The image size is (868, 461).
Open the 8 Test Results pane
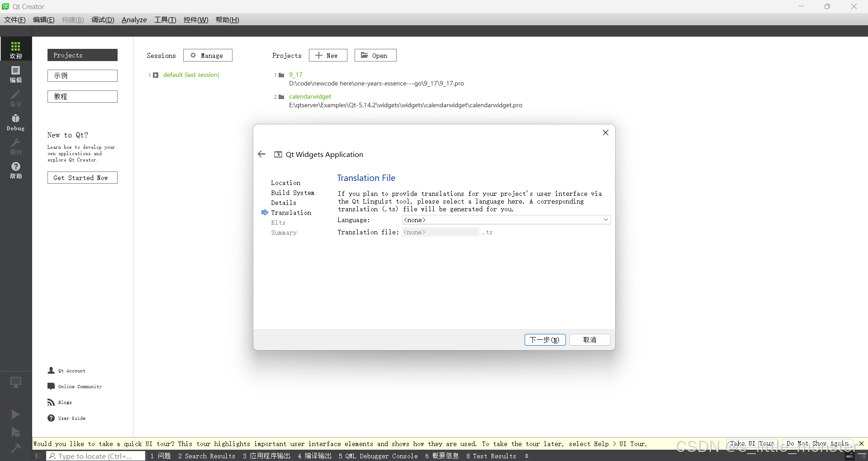pos(491,456)
